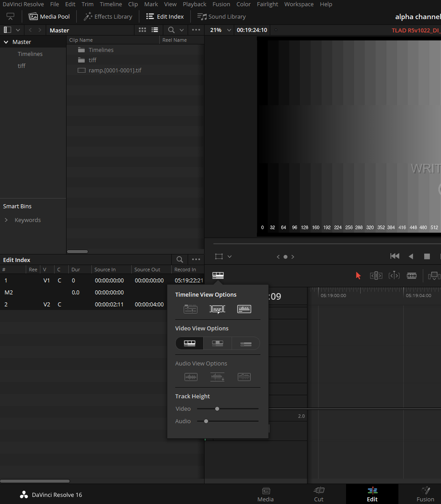The width and height of the screenshot is (441, 504).
Task: Jump to next marker arrow
Action: click(x=293, y=257)
